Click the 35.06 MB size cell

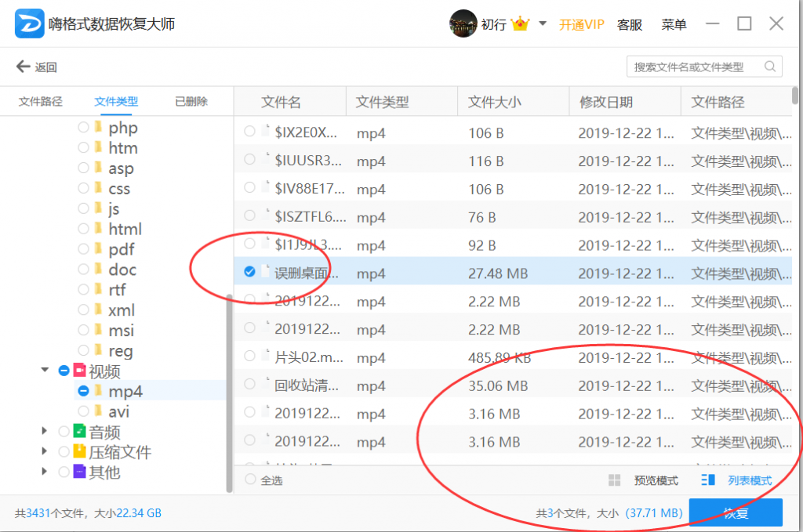pos(498,385)
